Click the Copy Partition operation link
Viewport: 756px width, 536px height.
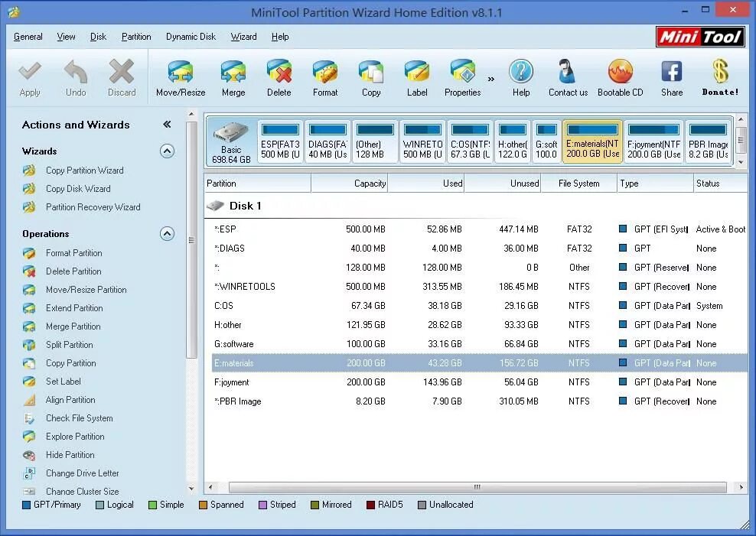click(71, 363)
